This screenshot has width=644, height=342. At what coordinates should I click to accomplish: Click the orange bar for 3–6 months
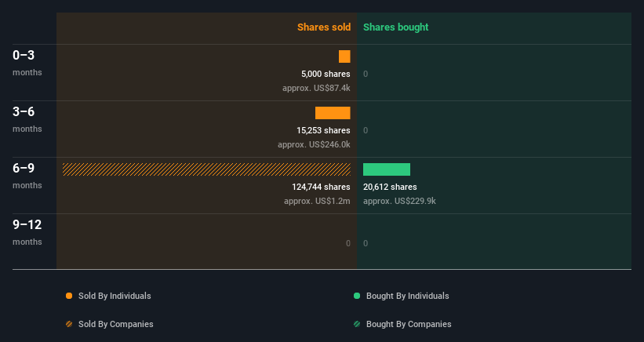[333, 113]
